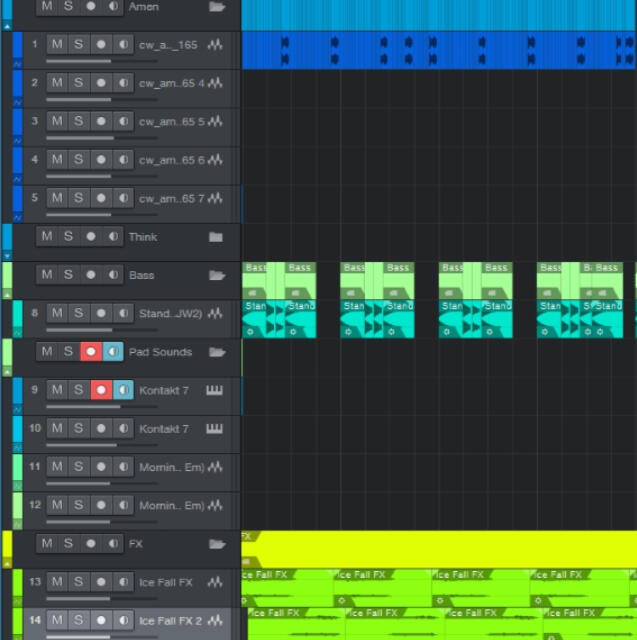The width and height of the screenshot is (637, 640).
Task: Click the Think folder icon
Action: coord(215,237)
